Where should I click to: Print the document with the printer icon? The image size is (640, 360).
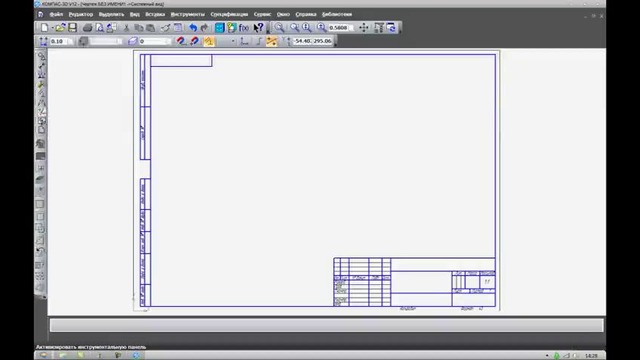pyautogui.click(x=87, y=28)
